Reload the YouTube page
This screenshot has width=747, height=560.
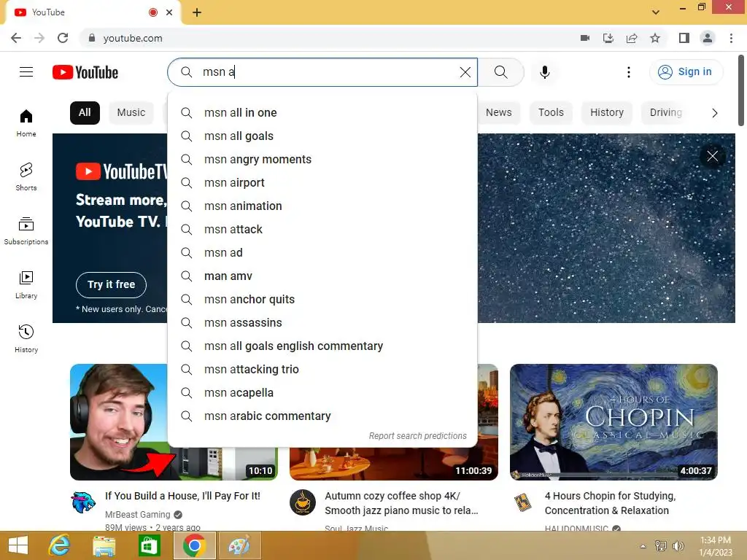coord(63,38)
